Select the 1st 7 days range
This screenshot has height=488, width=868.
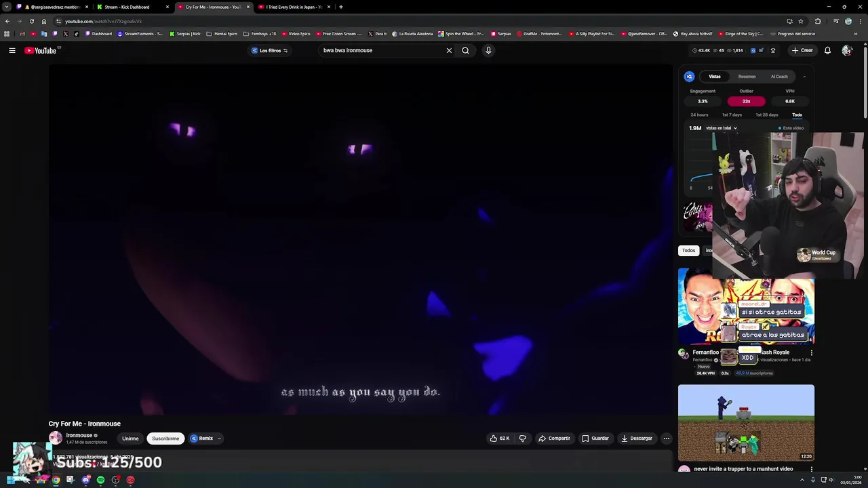coord(732,115)
